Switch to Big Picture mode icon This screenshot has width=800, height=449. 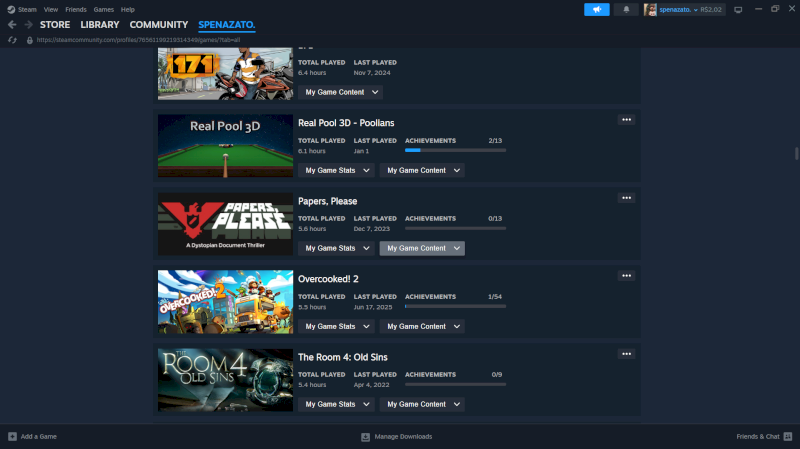pos(738,10)
